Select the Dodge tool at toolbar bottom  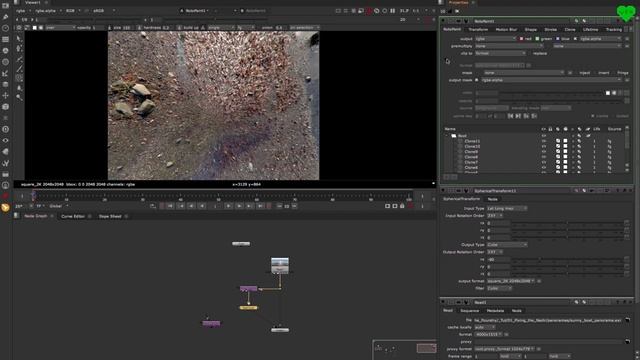click(19, 97)
